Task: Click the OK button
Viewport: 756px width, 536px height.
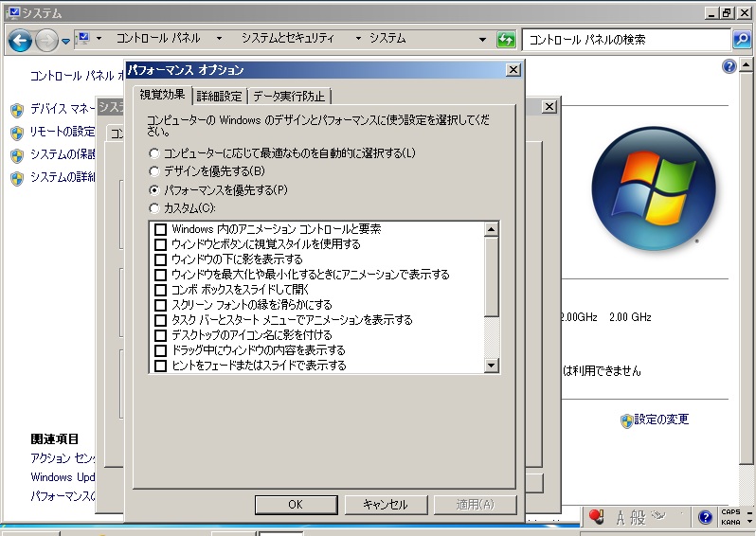Action: click(295, 505)
